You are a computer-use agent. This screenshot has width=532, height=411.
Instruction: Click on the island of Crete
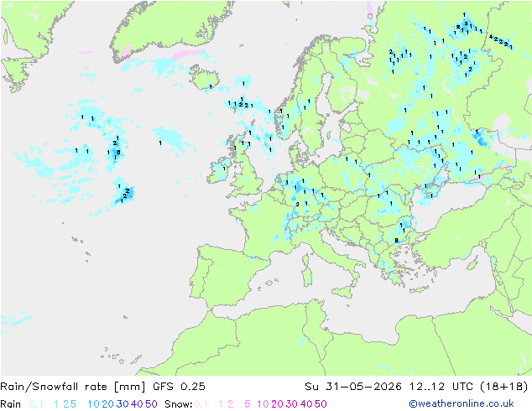(420, 289)
